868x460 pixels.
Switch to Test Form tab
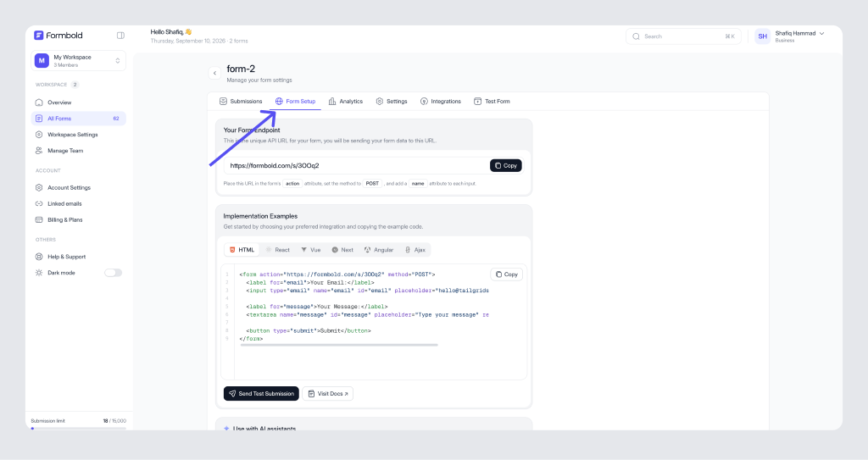tap(492, 102)
